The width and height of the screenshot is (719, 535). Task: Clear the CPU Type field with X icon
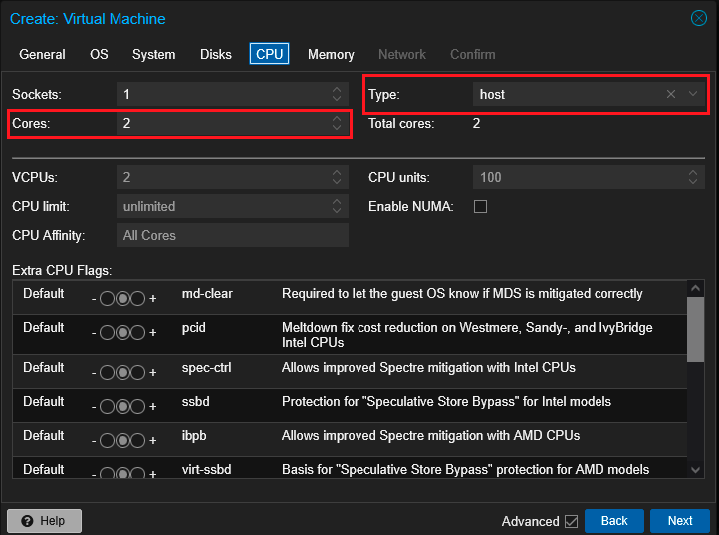coord(671,94)
